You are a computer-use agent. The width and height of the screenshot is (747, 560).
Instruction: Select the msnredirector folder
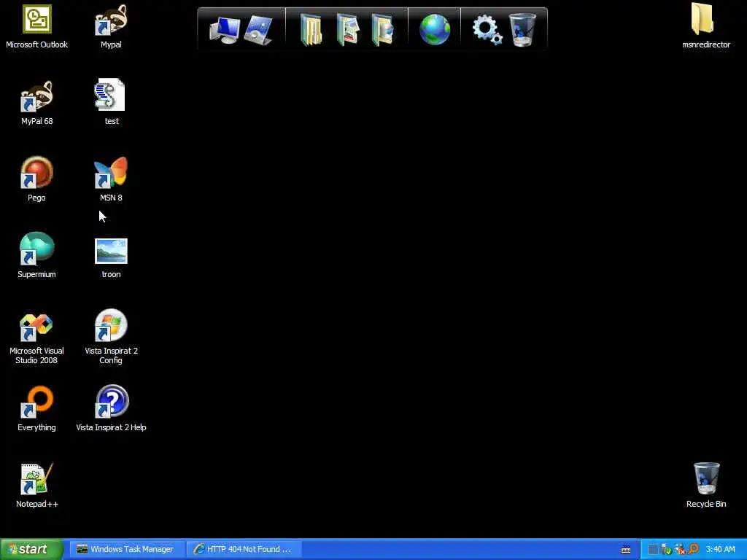click(x=703, y=18)
